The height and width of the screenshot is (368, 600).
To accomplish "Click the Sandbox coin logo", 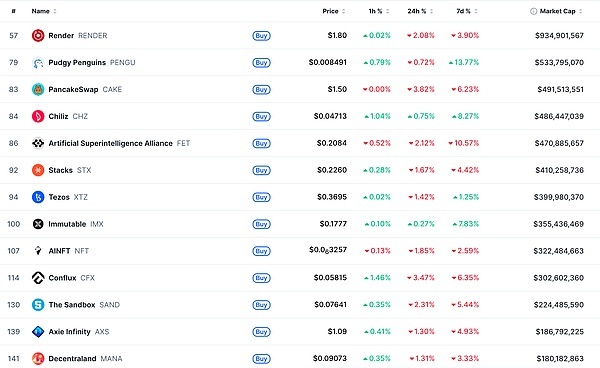I will tap(38, 304).
